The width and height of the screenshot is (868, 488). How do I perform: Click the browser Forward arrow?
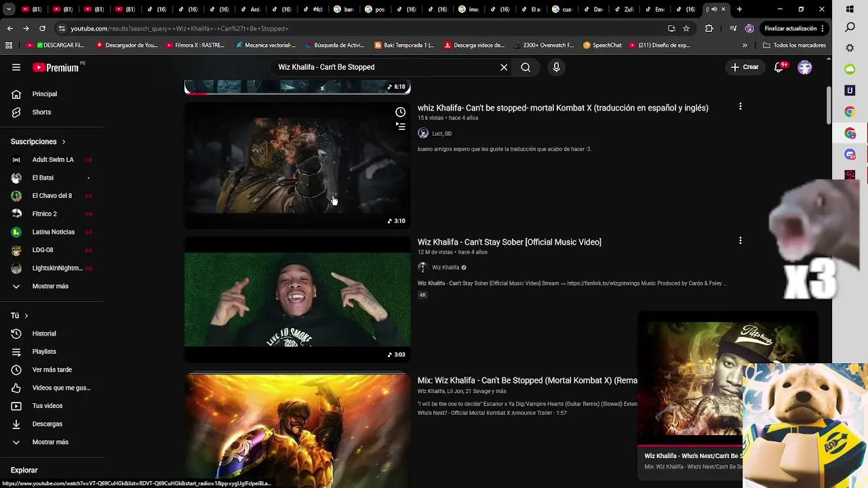tap(26, 28)
